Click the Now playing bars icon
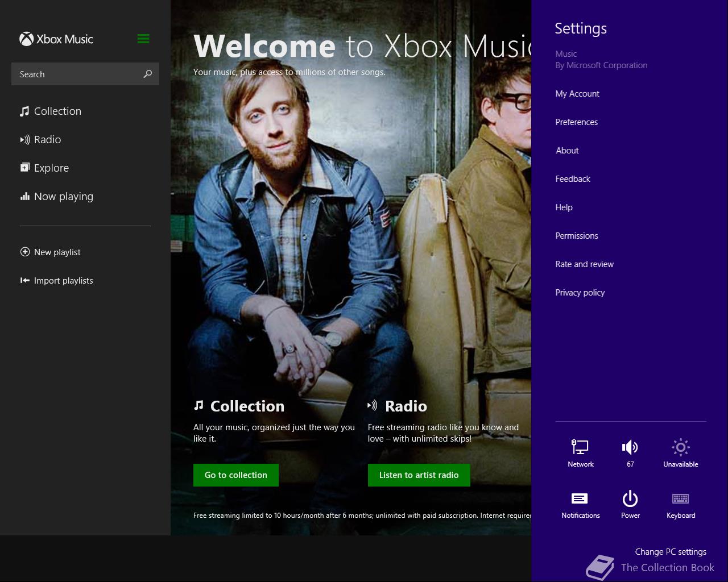Screen dimensions: 728x582 click(x=25, y=196)
